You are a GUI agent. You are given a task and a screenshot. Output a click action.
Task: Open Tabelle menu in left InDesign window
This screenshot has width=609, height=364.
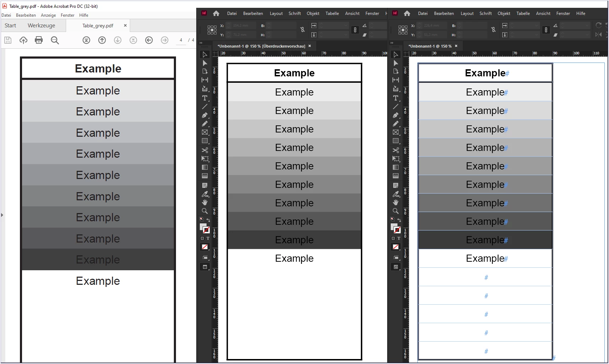tap(332, 13)
